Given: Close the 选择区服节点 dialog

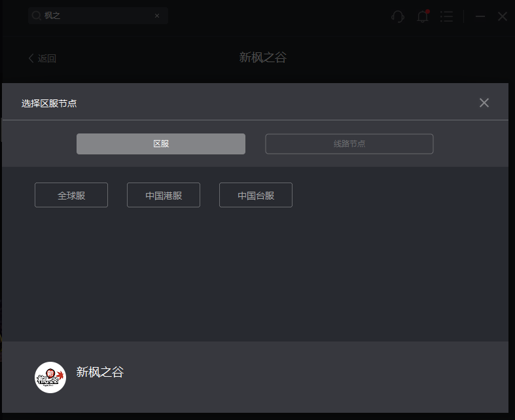Looking at the screenshot, I should pyautogui.click(x=484, y=103).
